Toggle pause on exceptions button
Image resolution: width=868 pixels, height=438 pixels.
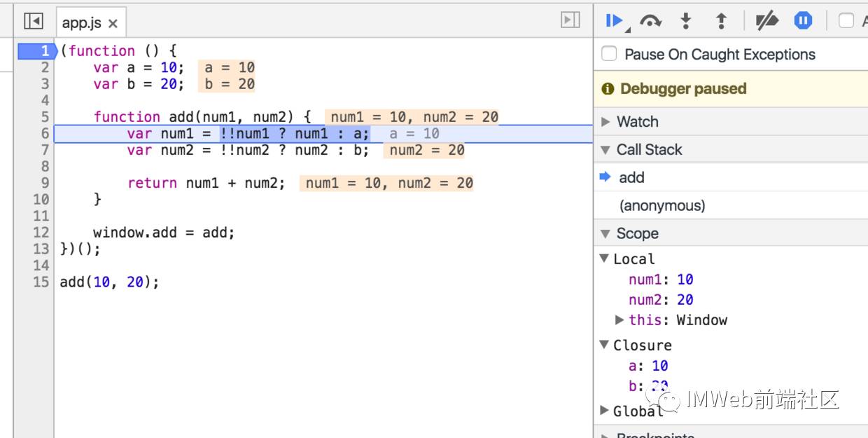pos(803,21)
